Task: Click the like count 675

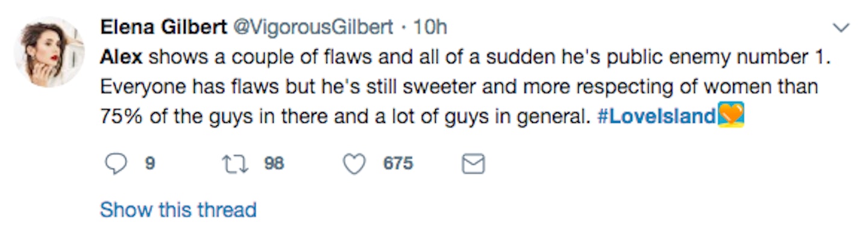Action: (x=398, y=164)
